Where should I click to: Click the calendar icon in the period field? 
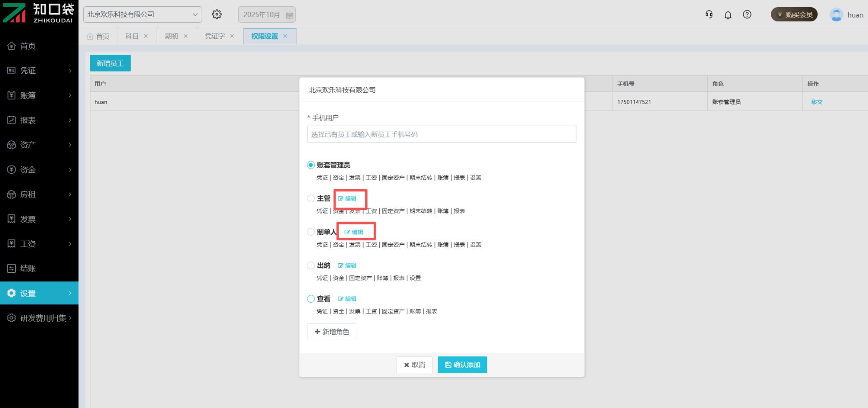pos(290,15)
